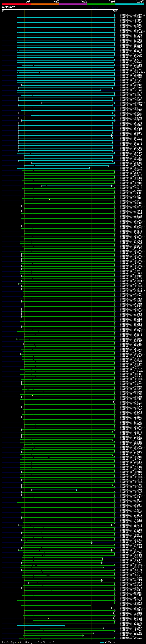Click the short cyan bar for UniRef100_Q3LVQ8
The image size is (146, 644).
[x=54, y=490]
